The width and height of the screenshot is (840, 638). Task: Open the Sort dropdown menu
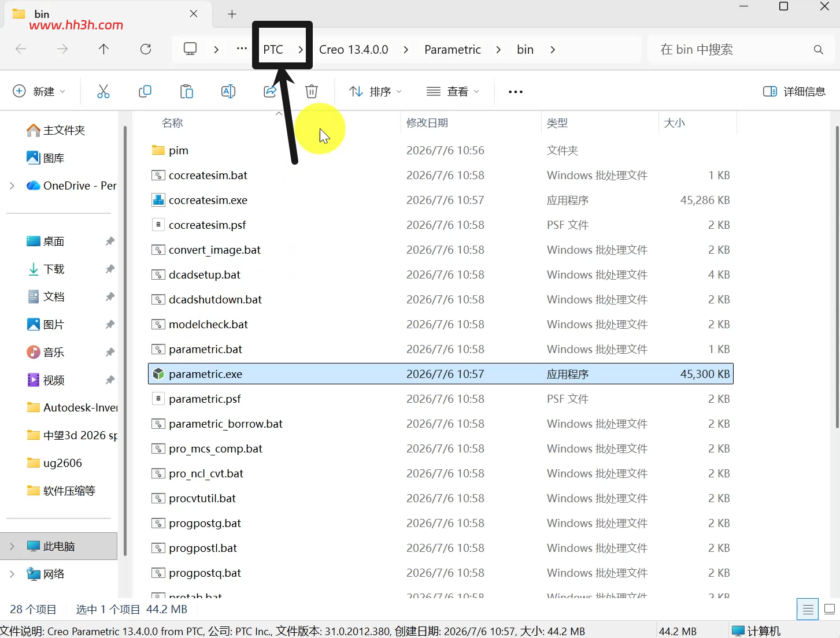click(375, 91)
